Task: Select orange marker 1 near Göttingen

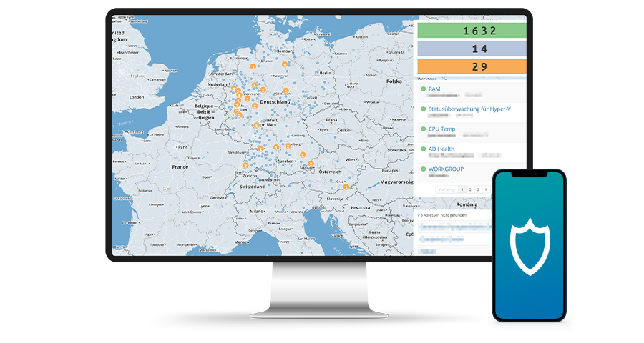Action: point(286,91)
